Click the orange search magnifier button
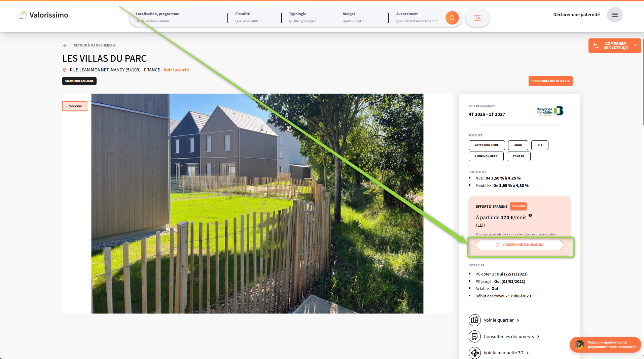Image resolution: width=644 pixels, height=359 pixels. pos(452,18)
